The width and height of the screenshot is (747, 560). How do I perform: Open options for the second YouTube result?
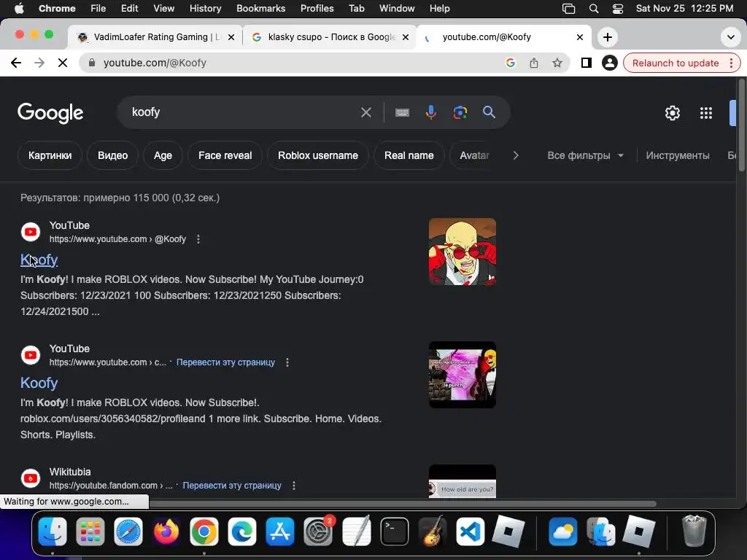(x=287, y=362)
